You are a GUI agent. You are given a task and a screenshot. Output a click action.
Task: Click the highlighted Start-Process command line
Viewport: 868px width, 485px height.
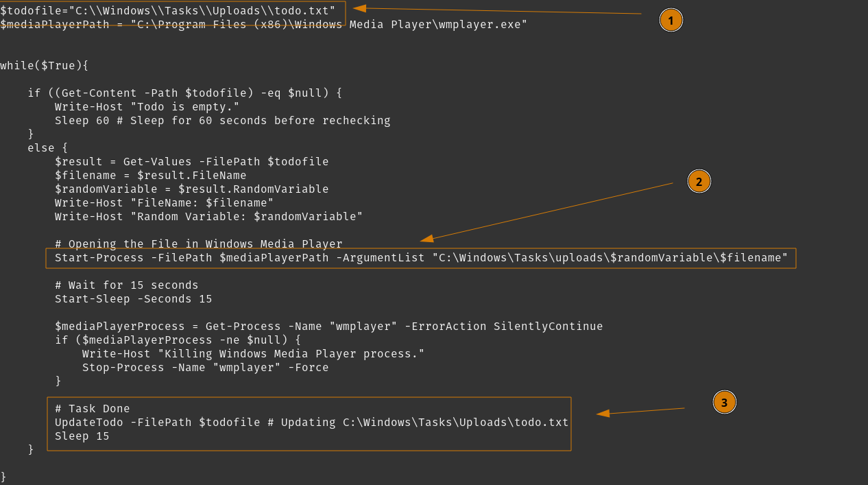[x=421, y=258]
